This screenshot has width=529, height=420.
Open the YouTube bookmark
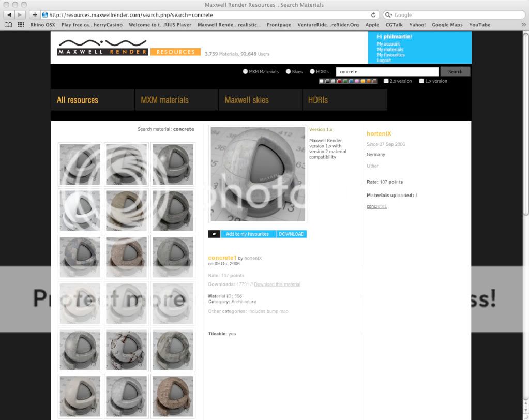[479, 25]
